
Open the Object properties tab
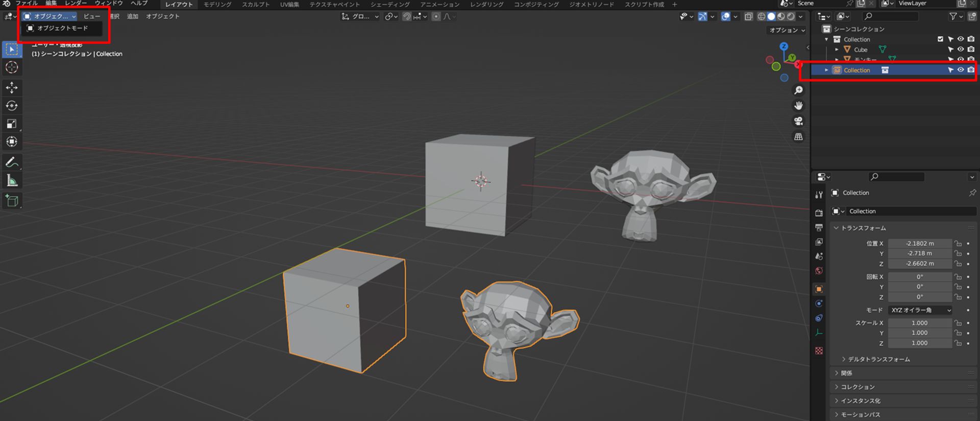(x=819, y=289)
